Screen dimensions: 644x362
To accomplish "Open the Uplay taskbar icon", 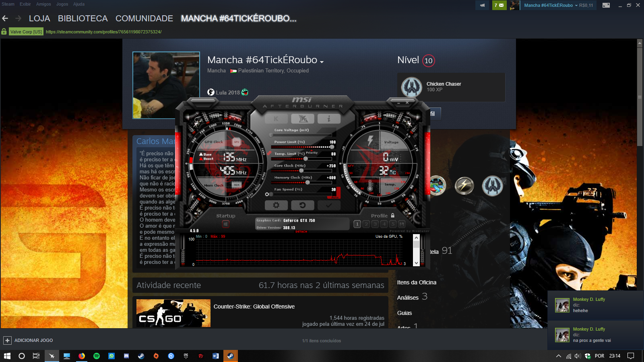I will [171, 356].
